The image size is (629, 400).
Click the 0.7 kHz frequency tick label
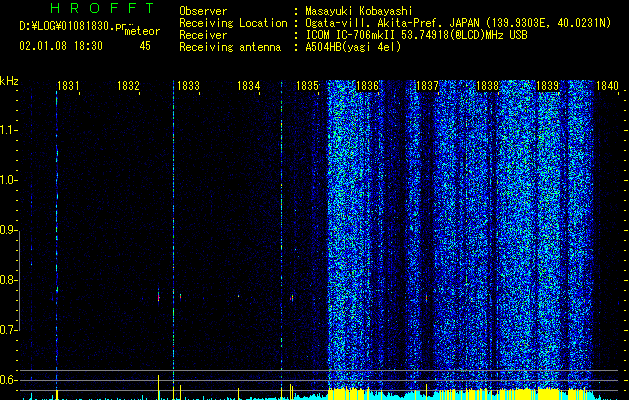(8, 330)
